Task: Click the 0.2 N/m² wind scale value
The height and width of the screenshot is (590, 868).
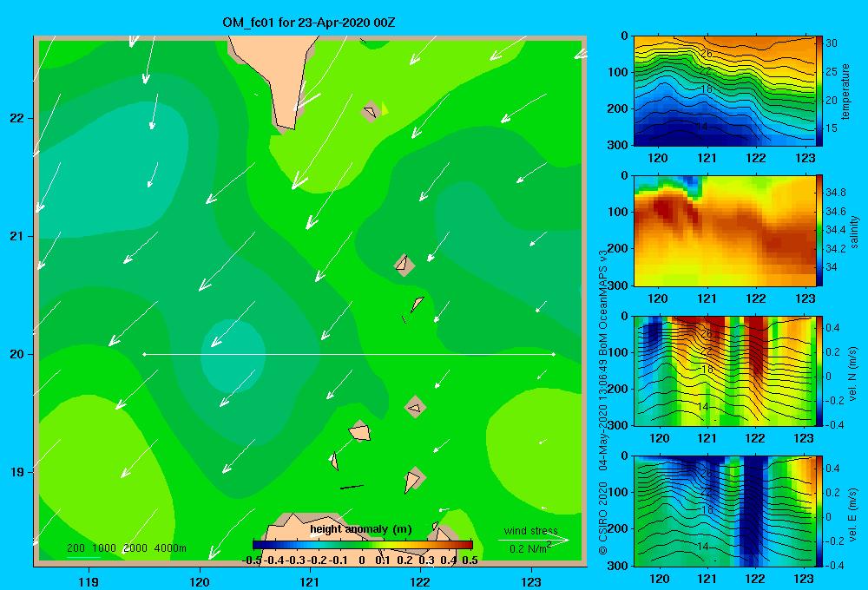Action: tap(530, 548)
